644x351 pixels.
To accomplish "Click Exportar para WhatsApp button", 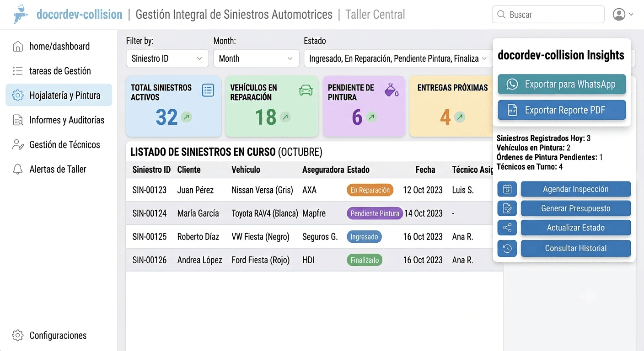I will (562, 84).
